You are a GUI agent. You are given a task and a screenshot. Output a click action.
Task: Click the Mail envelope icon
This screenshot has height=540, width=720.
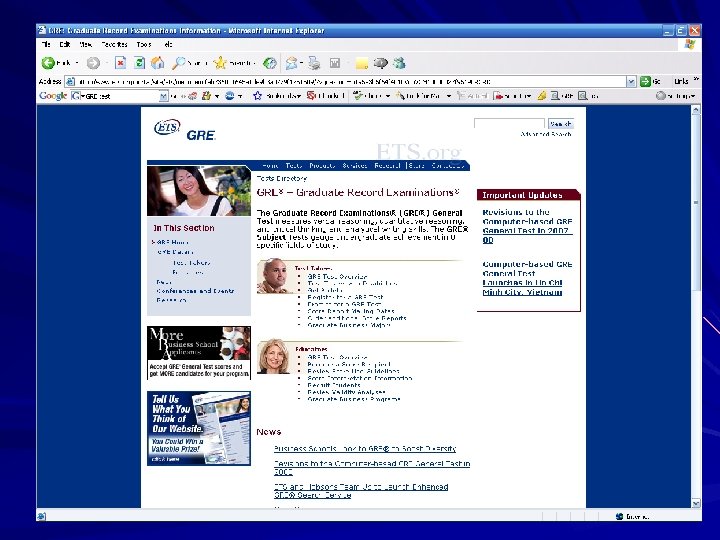(291, 63)
